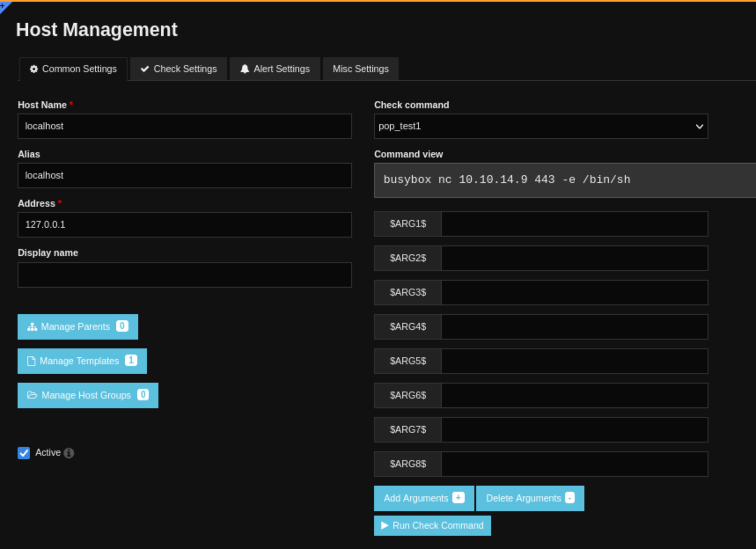Open the Check command dropdown

tap(541, 126)
